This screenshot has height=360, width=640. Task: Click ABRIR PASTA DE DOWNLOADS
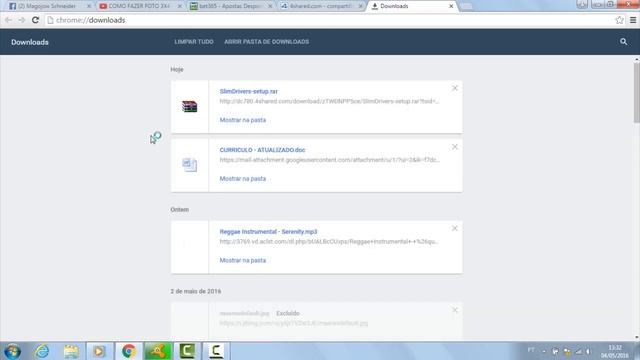[267, 42]
